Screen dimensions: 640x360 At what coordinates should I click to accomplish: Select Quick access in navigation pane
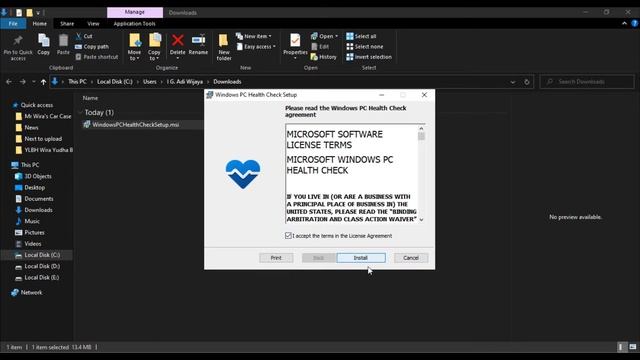pos(37,105)
